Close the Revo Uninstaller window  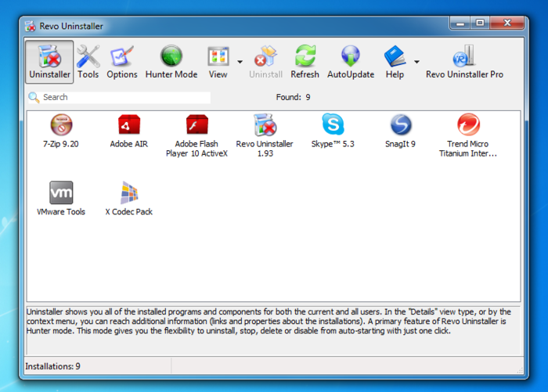tap(507, 23)
